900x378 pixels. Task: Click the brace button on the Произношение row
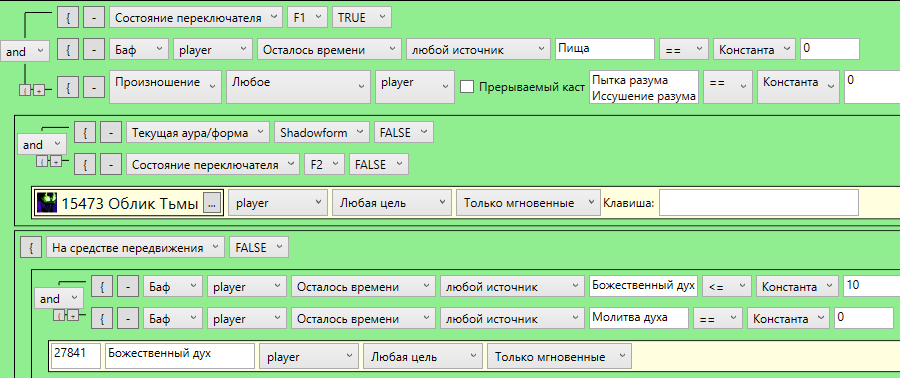[x=68, y=87]
